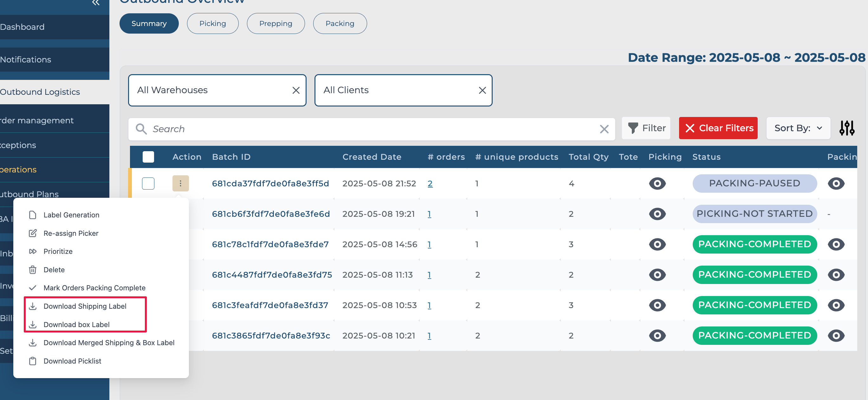Click the Re-assign Picker pencil icon

click(33, 233)
